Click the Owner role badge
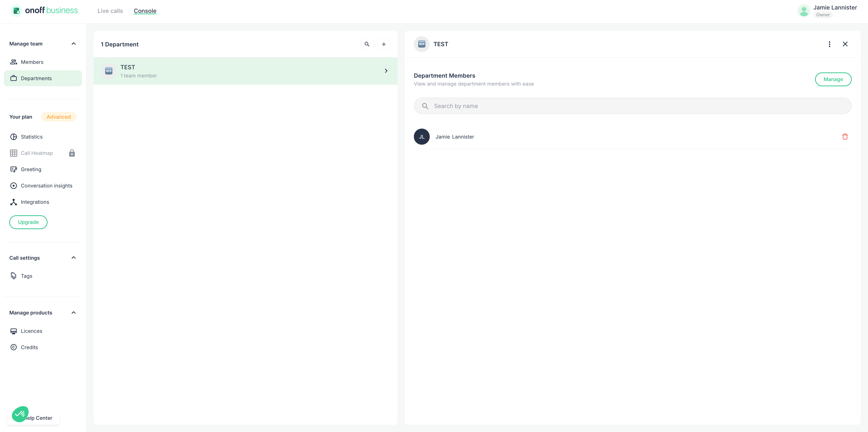 (823, 15)
